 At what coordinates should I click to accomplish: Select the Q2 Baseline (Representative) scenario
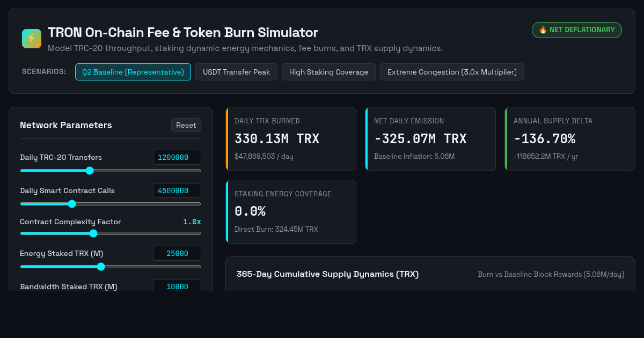coord(133,72)
